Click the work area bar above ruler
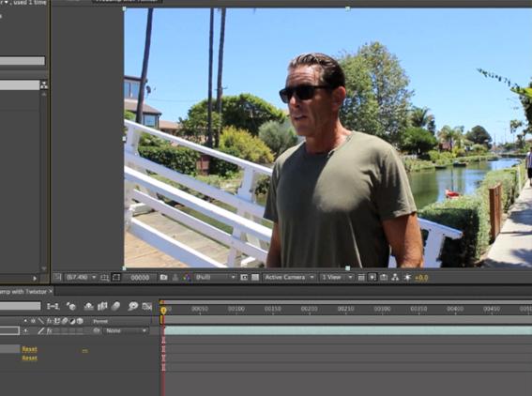Screen dimensions: 532x396 tap(347, 320)
